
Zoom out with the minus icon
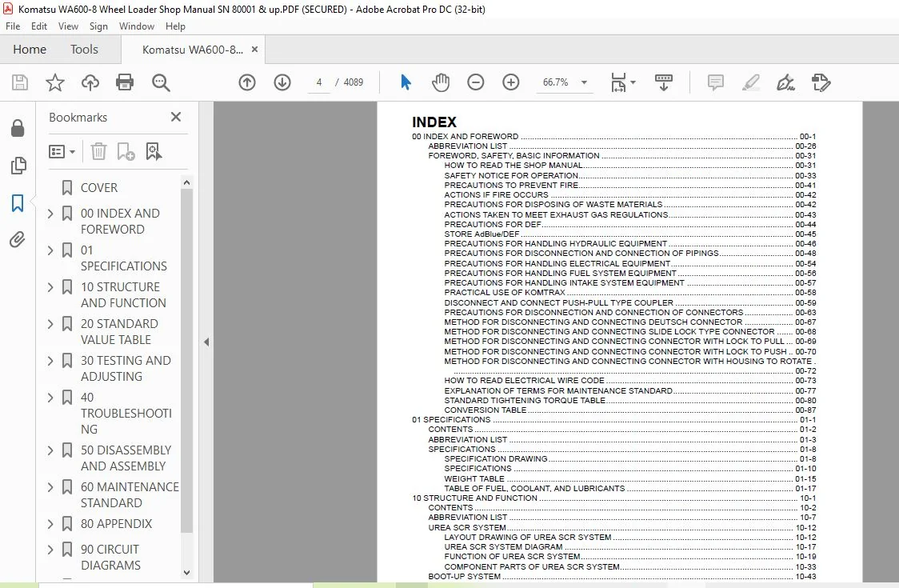[x=476, y=82]
